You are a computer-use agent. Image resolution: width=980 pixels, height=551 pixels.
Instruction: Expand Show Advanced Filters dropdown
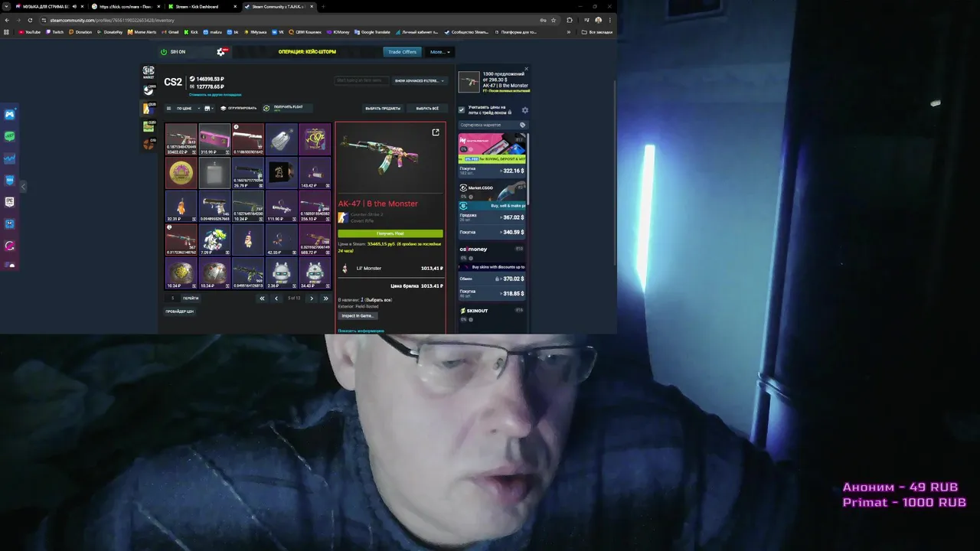419,80
